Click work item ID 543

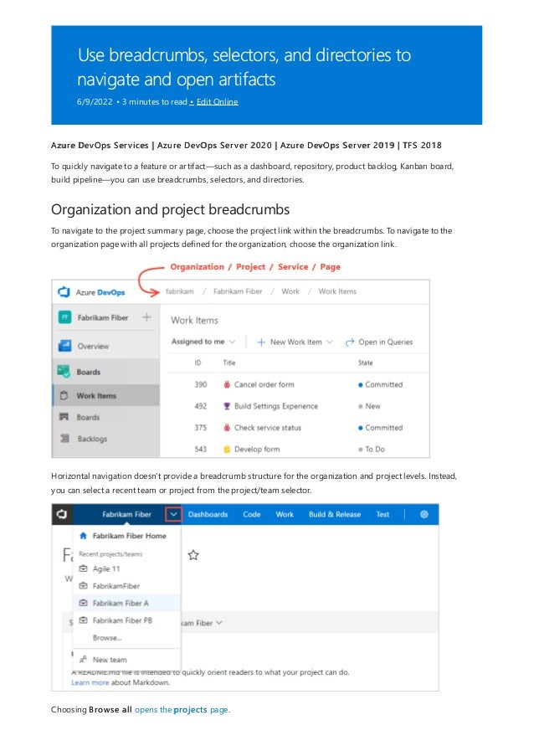click(x=201, y=449)
